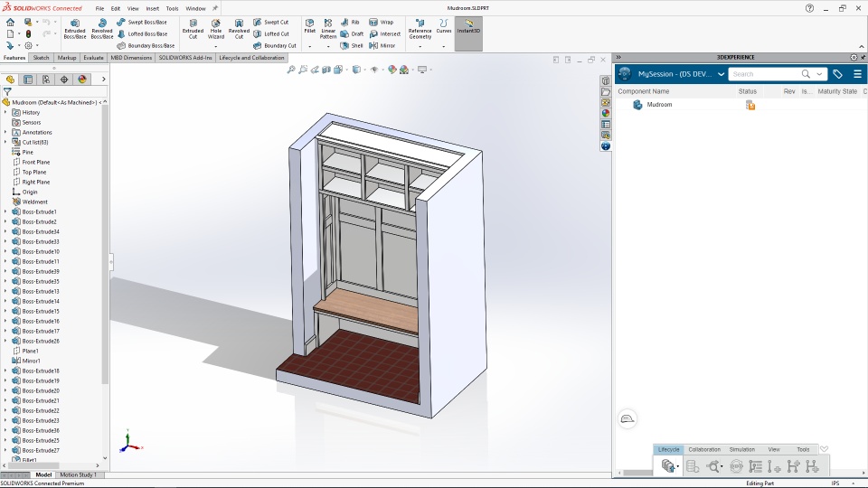Image resolution: width=868 pixels, height=488 pixels.
Task: Open the MySession dropdown chevron
Action: tap(721, 74)
